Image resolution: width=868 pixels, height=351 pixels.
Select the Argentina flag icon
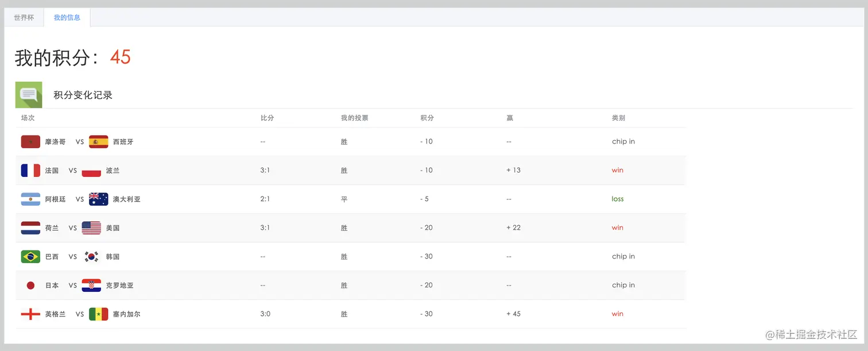coord(30,199)
